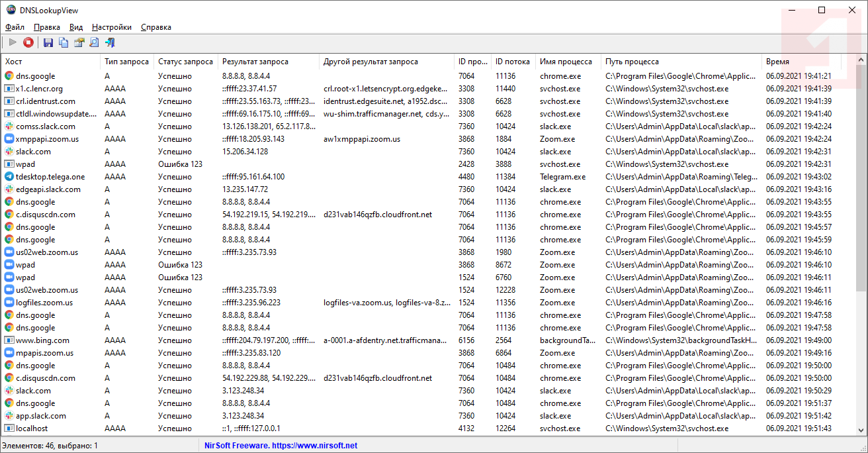The height and width of the screenshot is (453, 868).
Task: Click the window icon beside x1.c.lencr.org
Action: tap(9, 89)
